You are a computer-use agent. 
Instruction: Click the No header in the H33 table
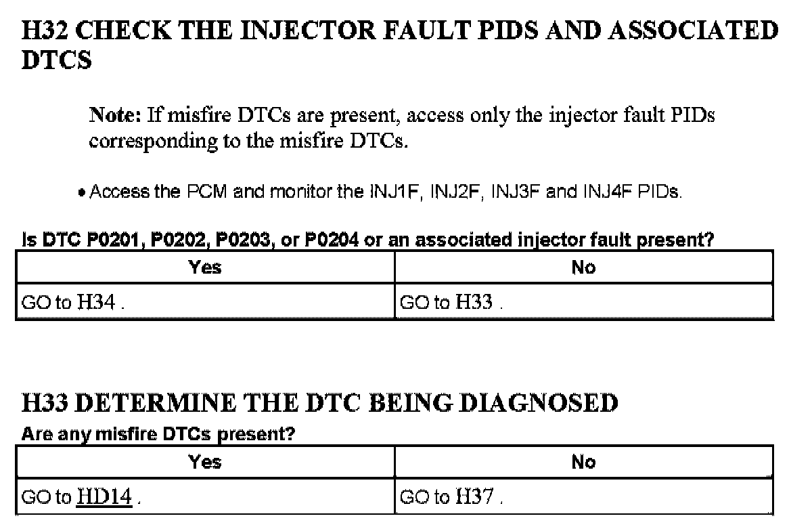click(x=583, y=462)
